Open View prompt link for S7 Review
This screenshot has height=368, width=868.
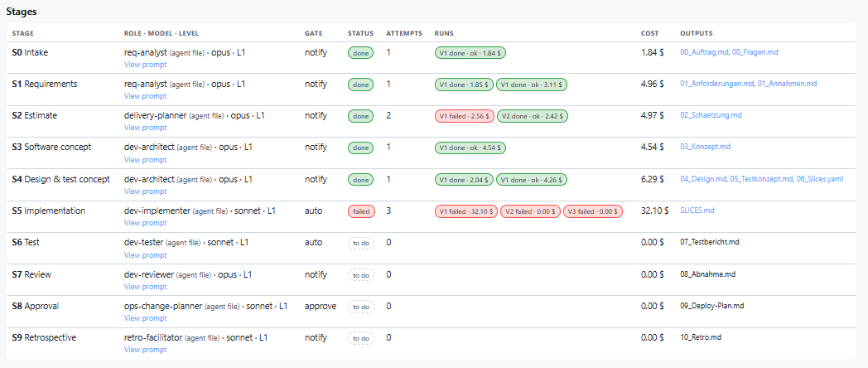(145, 287)
